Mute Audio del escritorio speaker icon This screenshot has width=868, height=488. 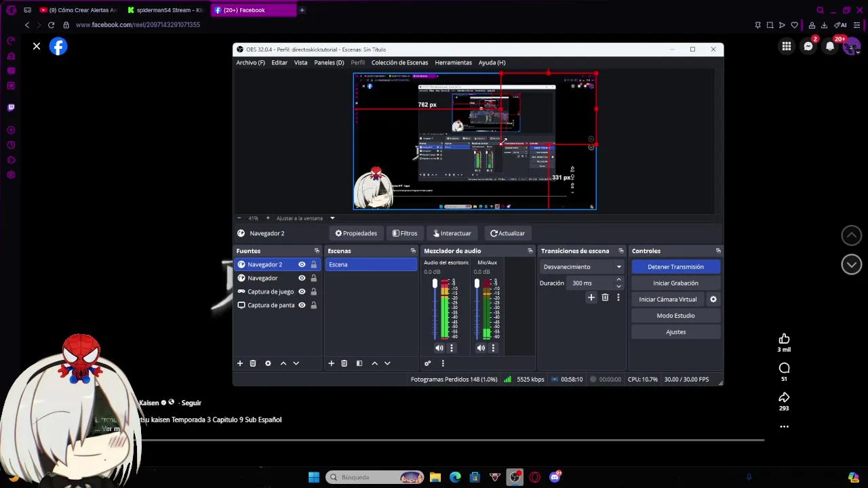click(439, 348)
